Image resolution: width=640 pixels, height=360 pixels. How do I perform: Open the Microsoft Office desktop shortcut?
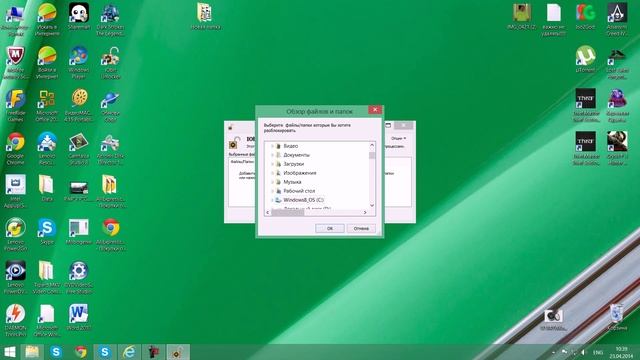47,106
